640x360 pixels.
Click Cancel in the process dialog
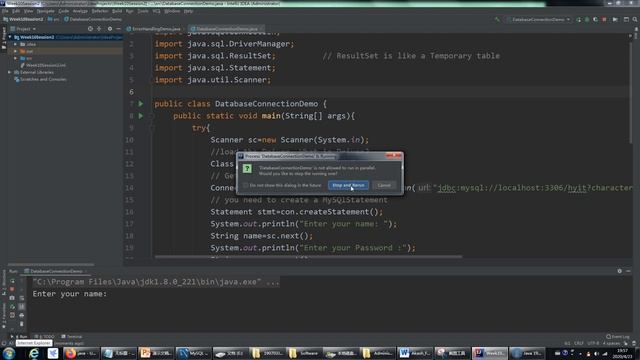pyautogui.click(x=384, y=185)
